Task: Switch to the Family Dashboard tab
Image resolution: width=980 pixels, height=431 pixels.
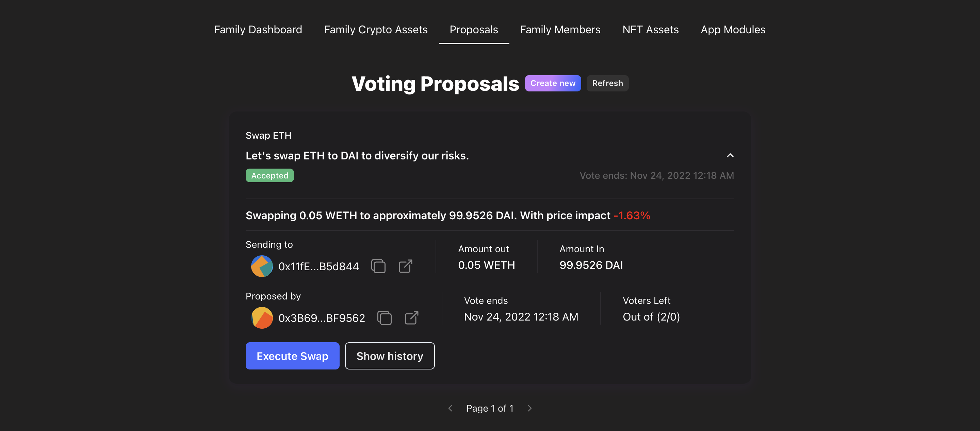Action: 258,30
